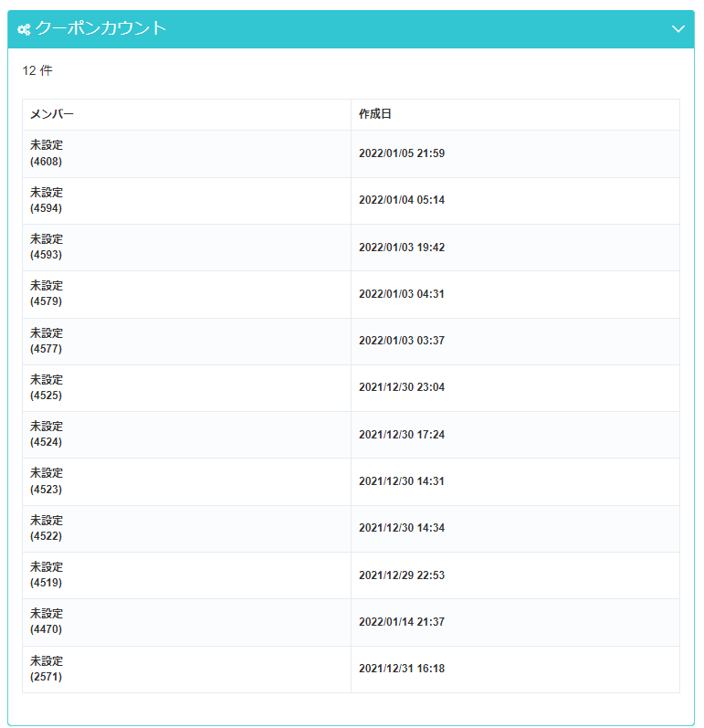Select member row with ID 4470

[47, 622]
